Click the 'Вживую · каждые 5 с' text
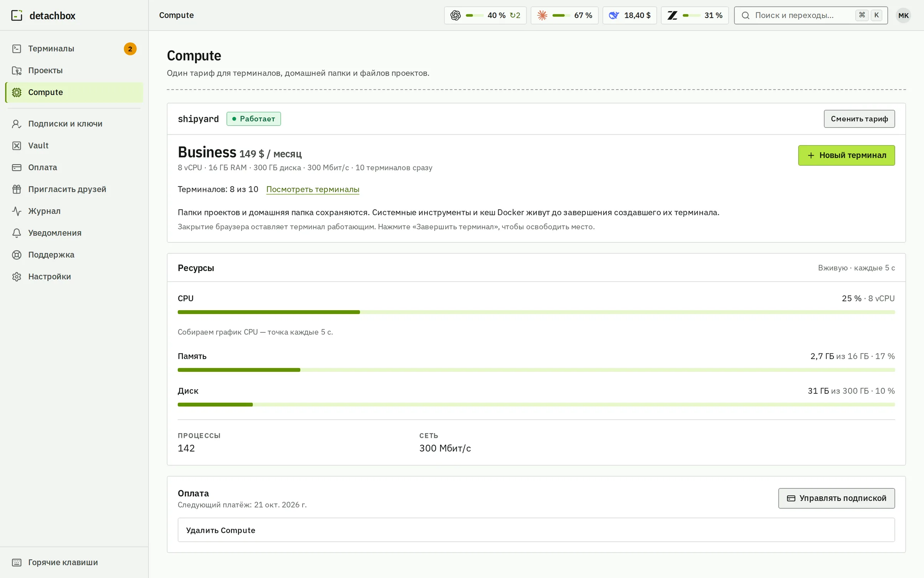The width and height of the screenshot is (924, 578). click(856, 268)
